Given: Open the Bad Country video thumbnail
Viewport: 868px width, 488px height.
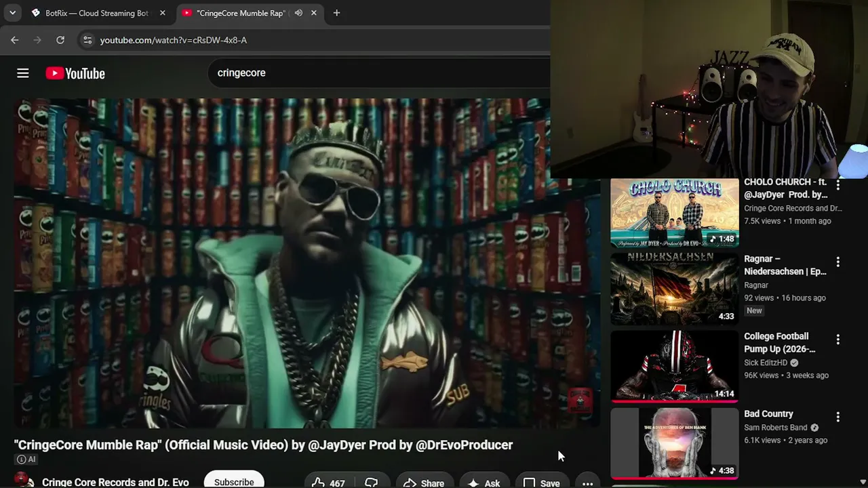Looking at the screenshot, I should 675,443.
